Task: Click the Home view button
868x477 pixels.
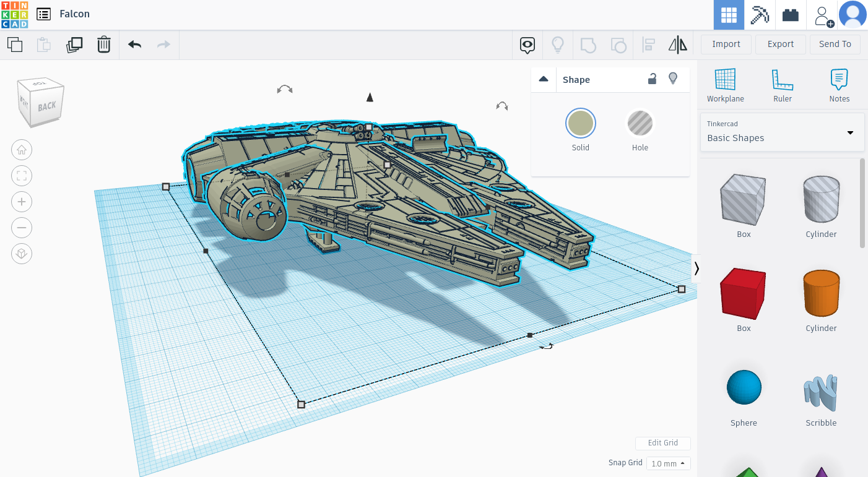Action: pos(22,149)
